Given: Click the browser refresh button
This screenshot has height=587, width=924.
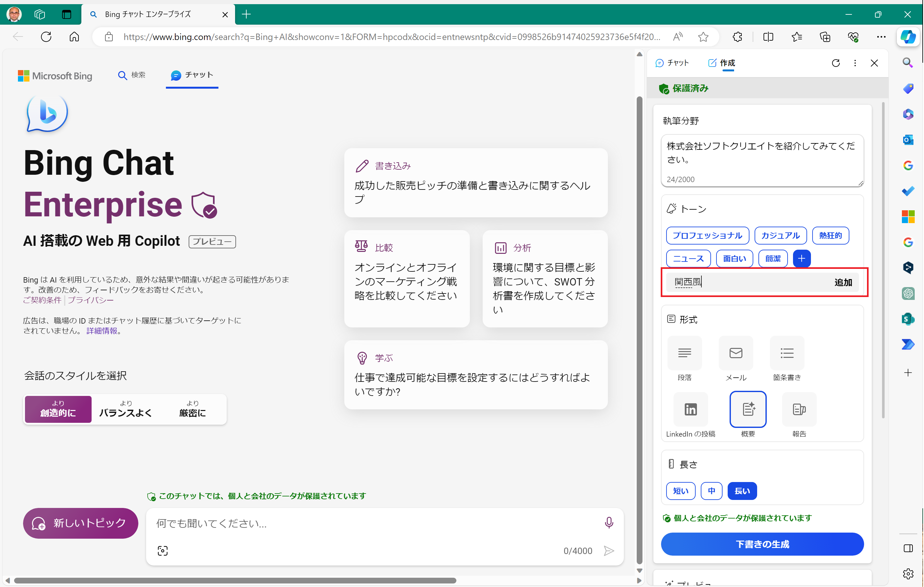Looking at the screenshot, I should pyautogui.click(x=46, y=37).
